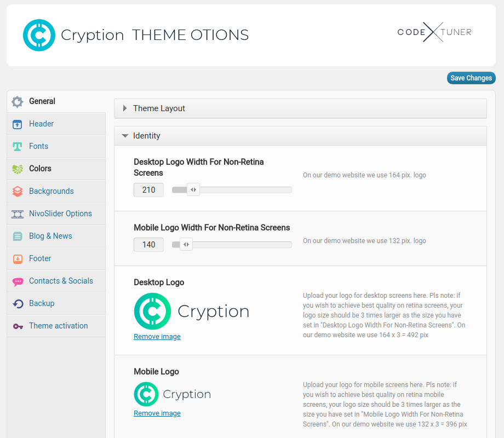Screen dimensions: 504x438
Task: Click the Header icon in sidebar
Action: coord(18,124)
